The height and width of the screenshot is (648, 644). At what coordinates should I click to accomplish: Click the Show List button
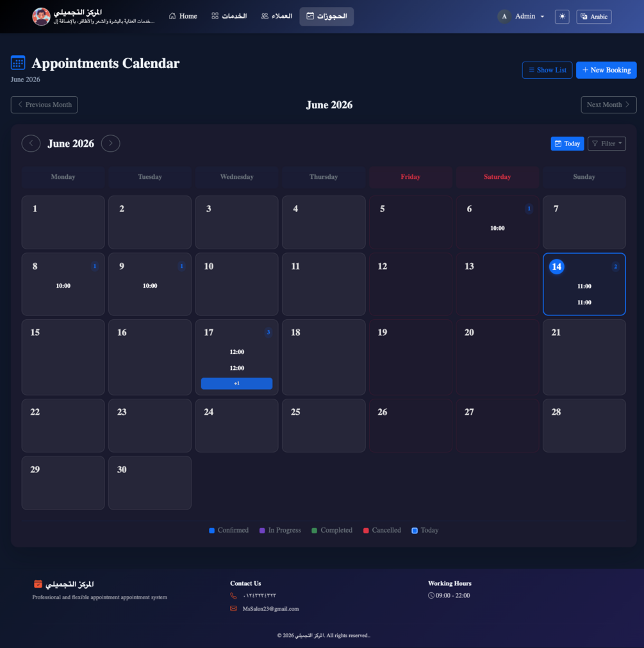547,70
